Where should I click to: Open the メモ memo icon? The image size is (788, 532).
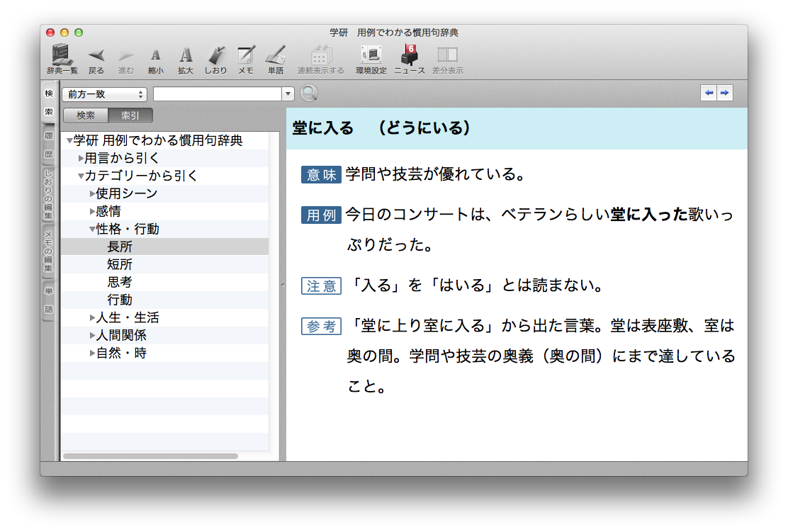tap(246, 55)
